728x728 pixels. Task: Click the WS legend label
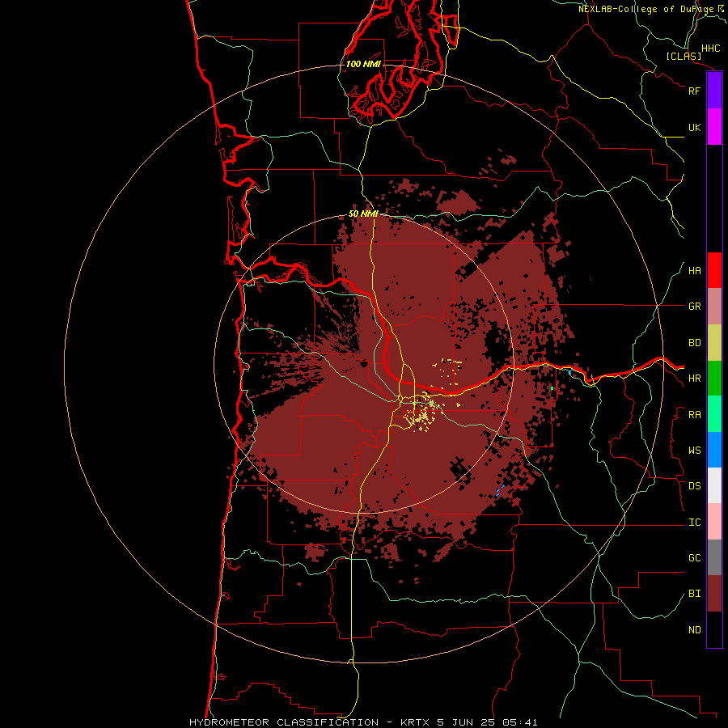pyautogui.click(x=694, y=450)
